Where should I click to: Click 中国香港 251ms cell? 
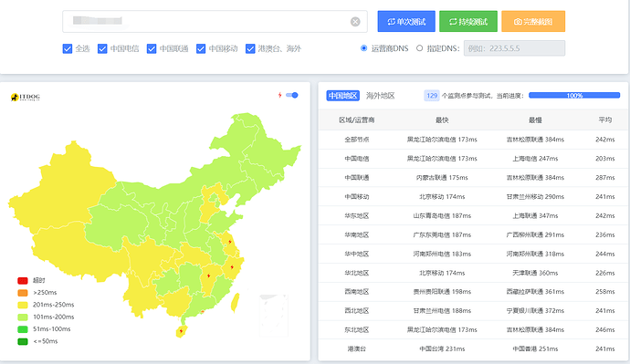[535, 348]
